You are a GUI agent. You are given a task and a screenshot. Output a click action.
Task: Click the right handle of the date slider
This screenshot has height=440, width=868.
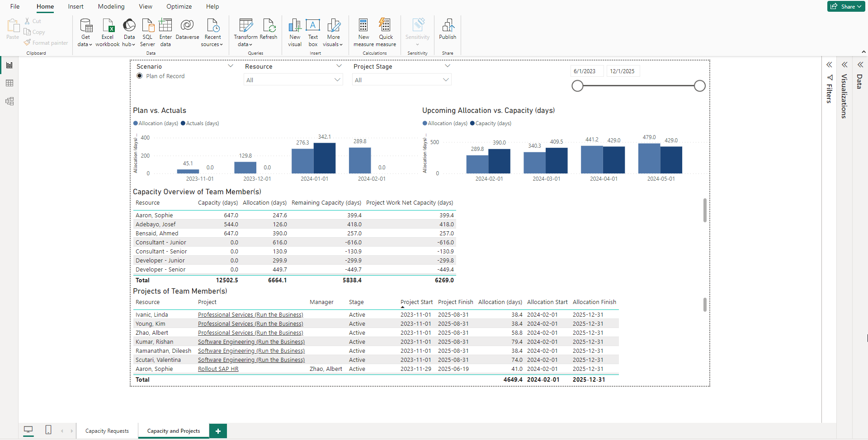pos(699,86)
